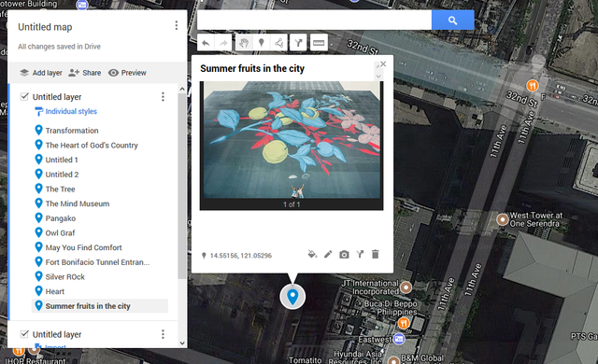
Task: Open the map options three-dot menu
Action: pyautogui.click(x=177, y=25)
